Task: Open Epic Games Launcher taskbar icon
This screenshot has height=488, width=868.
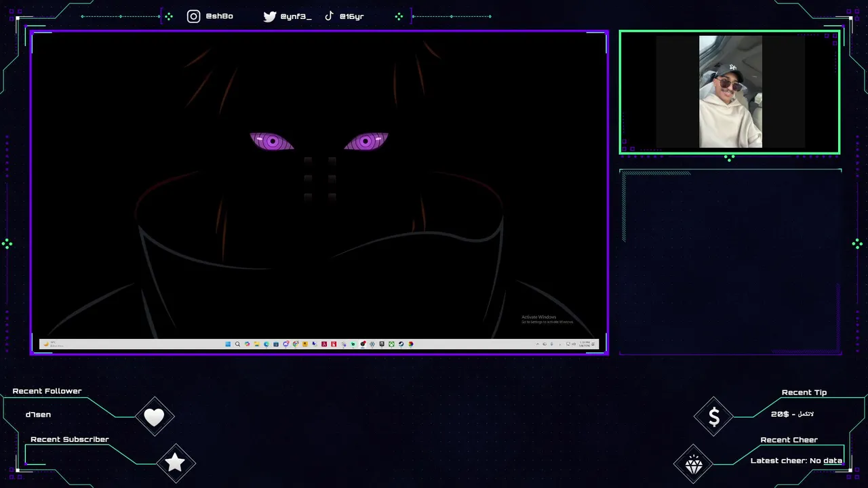Action: click(382, 344)
